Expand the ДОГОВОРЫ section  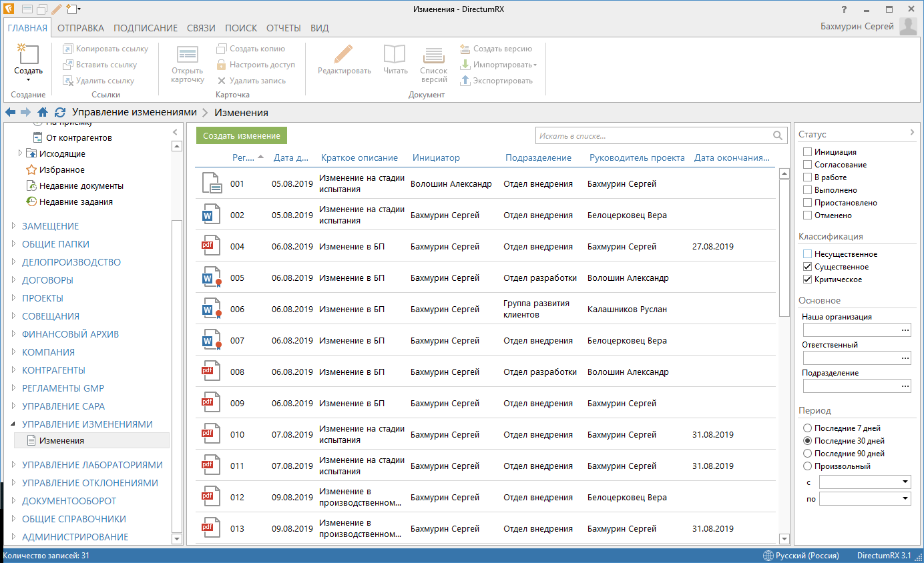13,280
